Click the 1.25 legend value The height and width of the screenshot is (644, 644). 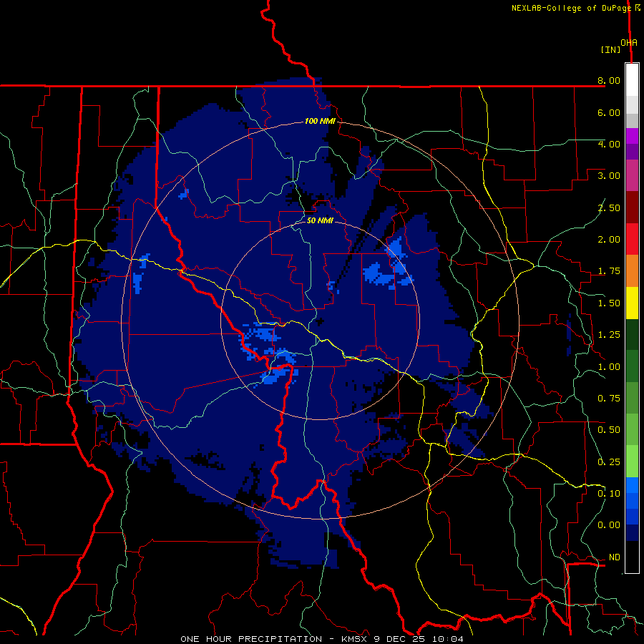(609, 335)
